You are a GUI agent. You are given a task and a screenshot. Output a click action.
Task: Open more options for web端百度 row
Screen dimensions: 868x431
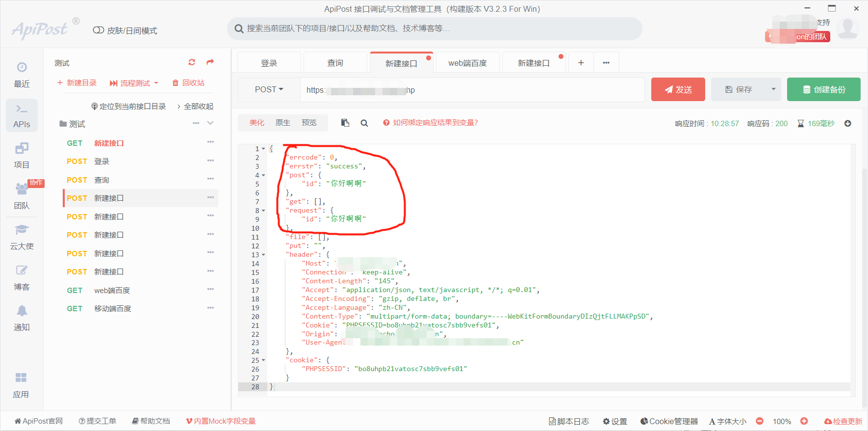(210, 289)
